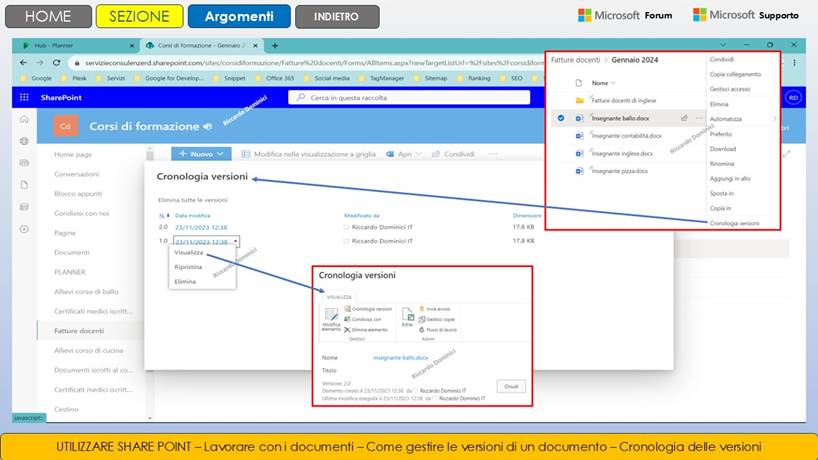The width and height of the screenshot is (818, 460).
Task: Click the globe icon in SharePoint left rail
Action: [24, 141]
